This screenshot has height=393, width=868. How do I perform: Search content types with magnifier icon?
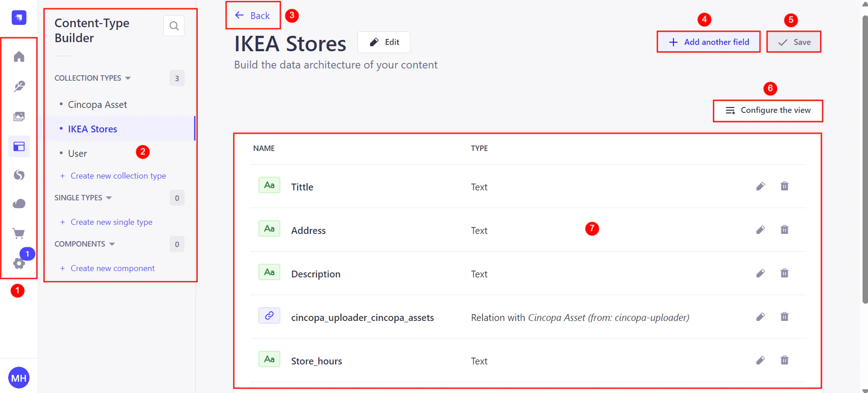[174, 26]
